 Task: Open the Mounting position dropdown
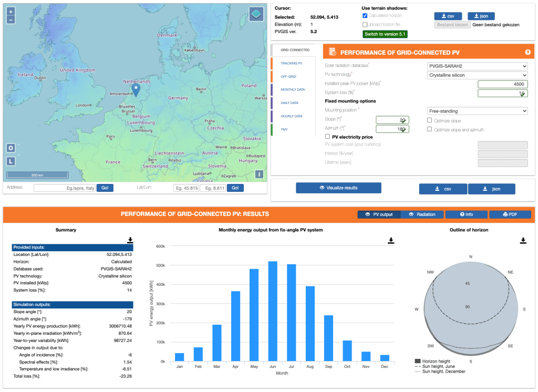coord(477,111)
